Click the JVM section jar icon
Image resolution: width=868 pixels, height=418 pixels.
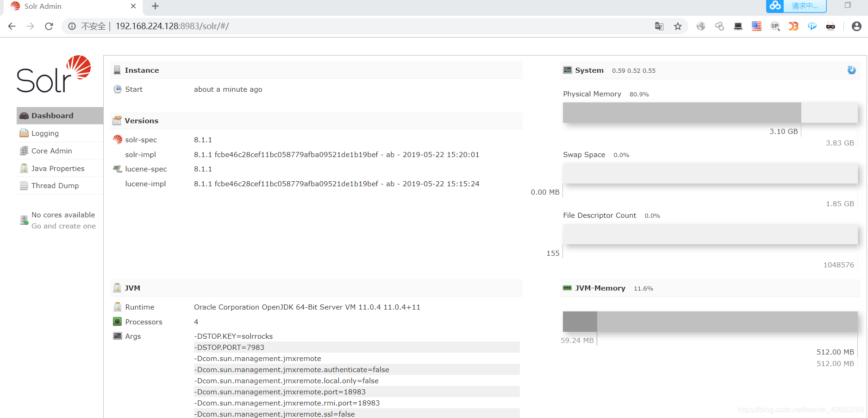117,288
